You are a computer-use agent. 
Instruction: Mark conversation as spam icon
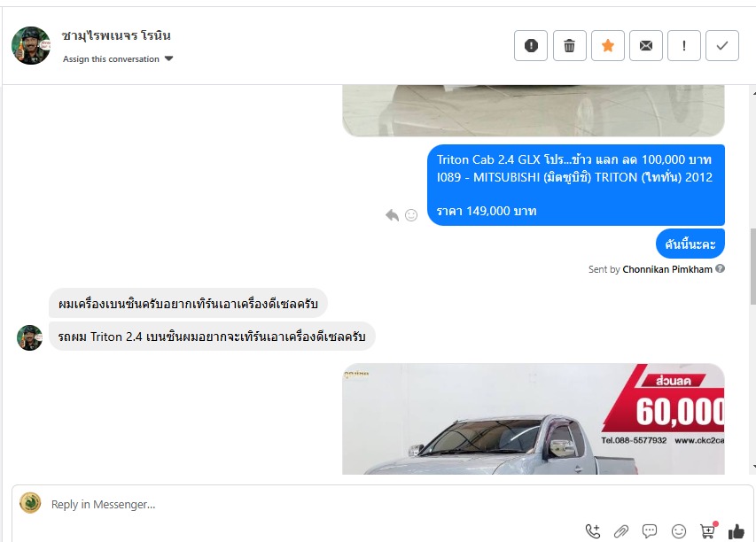531,46
